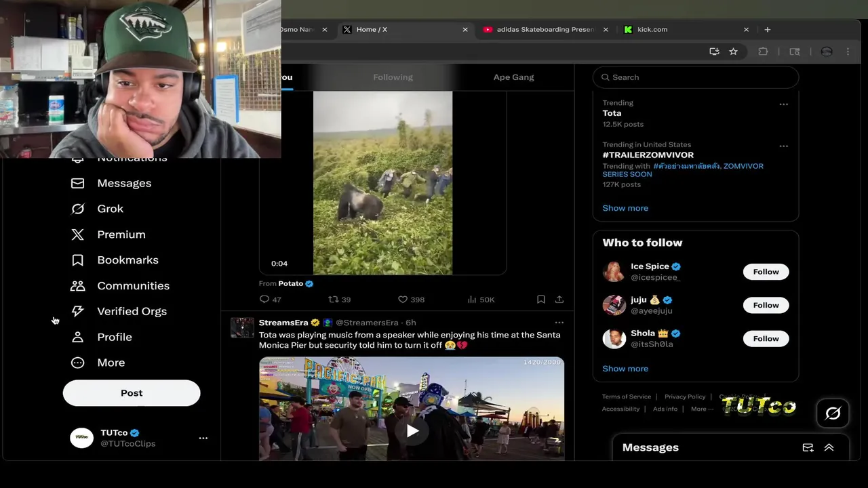The width and height of the screenshot is (868, 488).
Task: Compose new message in Messages drawer
Action: (808, 447)
